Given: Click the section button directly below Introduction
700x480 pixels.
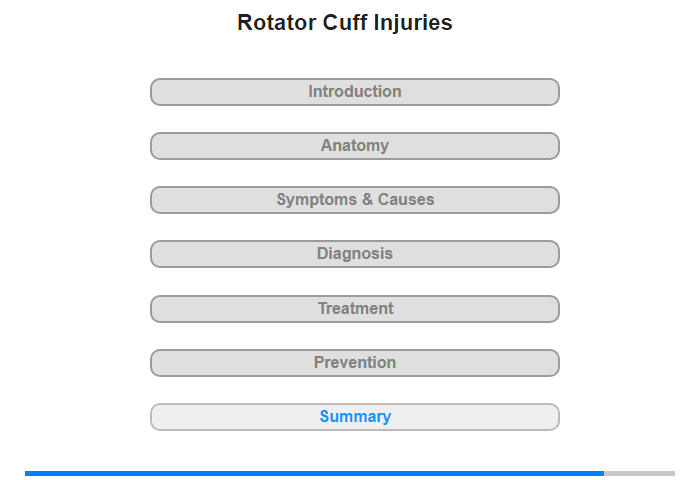Looking at the screenshot, I should pos(354,146).
